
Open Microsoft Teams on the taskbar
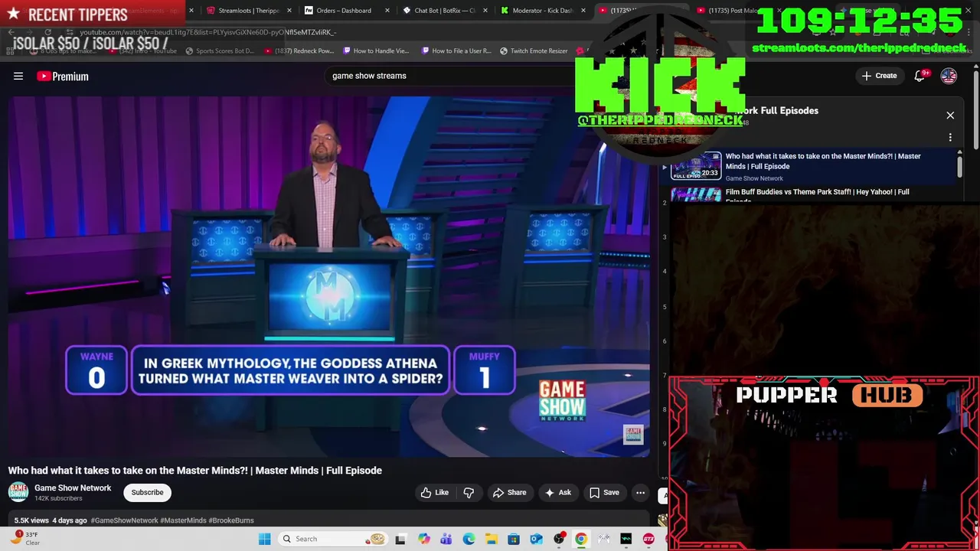[x=446, y=539]
